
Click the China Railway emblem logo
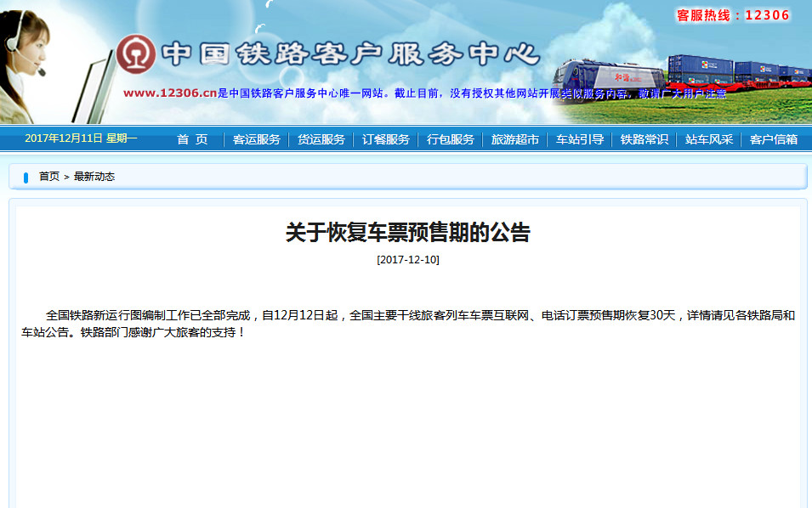coord(138,55)
